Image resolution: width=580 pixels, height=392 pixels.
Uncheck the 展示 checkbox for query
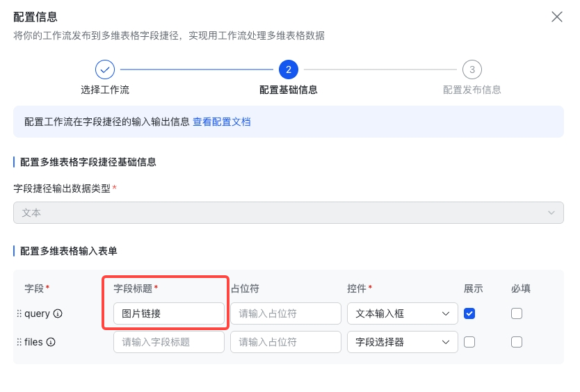pos(469,313)
